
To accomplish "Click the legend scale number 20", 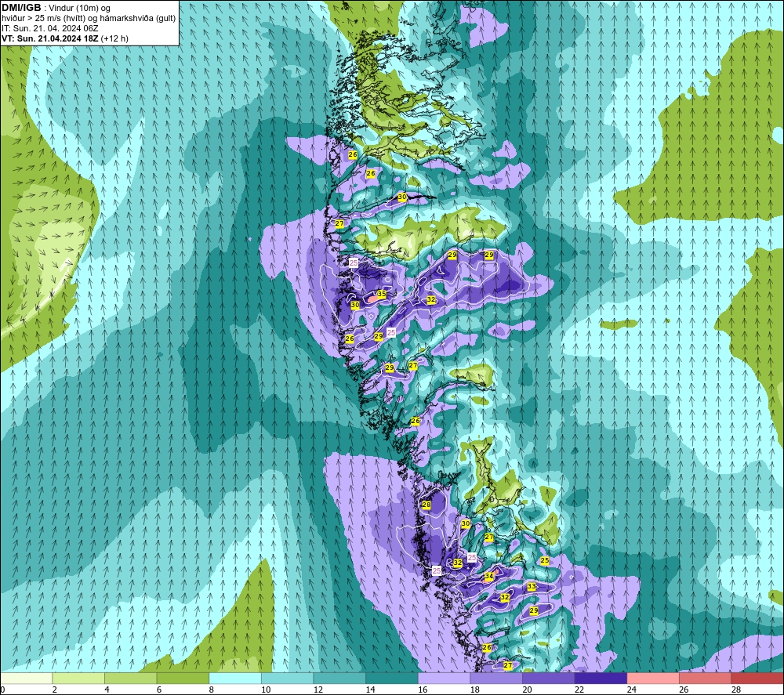I will click(527, 690).
